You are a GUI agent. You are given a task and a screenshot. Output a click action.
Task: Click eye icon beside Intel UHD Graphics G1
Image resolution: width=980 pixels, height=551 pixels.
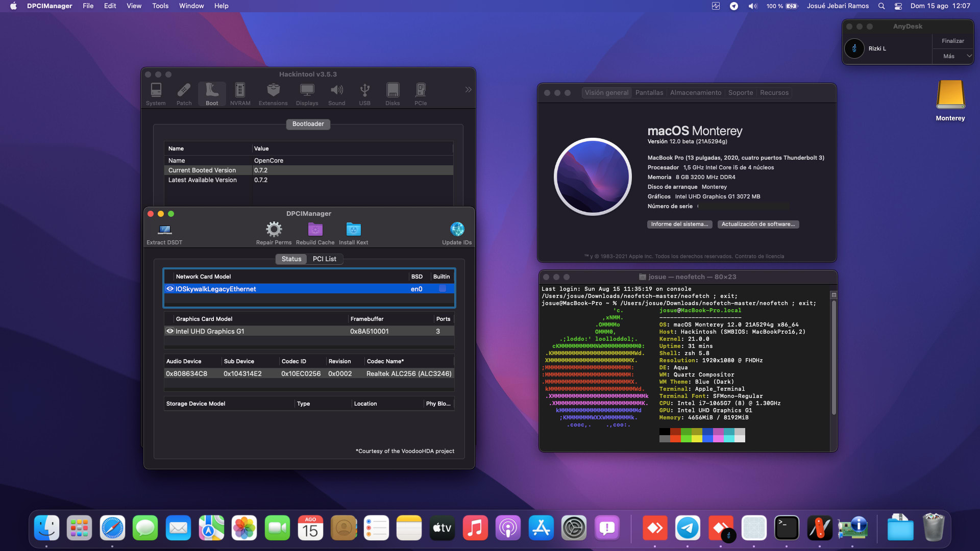[x=170, y=331]
